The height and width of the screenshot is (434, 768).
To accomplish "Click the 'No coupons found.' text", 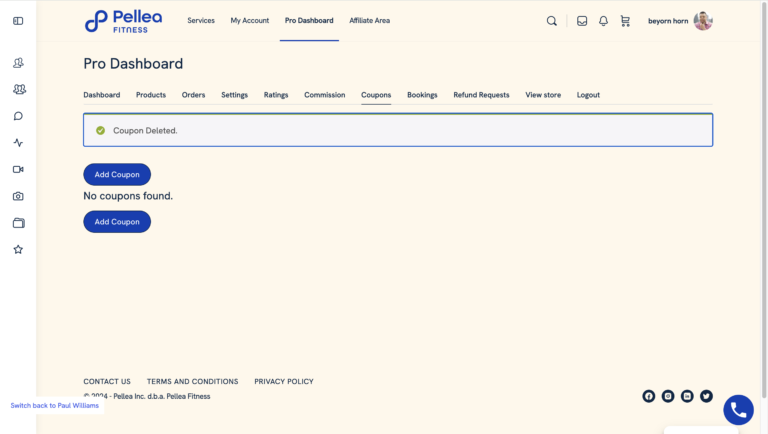I will tap(128, 196).
